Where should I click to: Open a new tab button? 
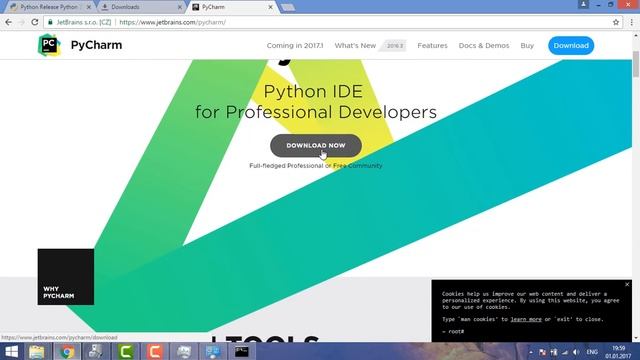coord(288,7)
